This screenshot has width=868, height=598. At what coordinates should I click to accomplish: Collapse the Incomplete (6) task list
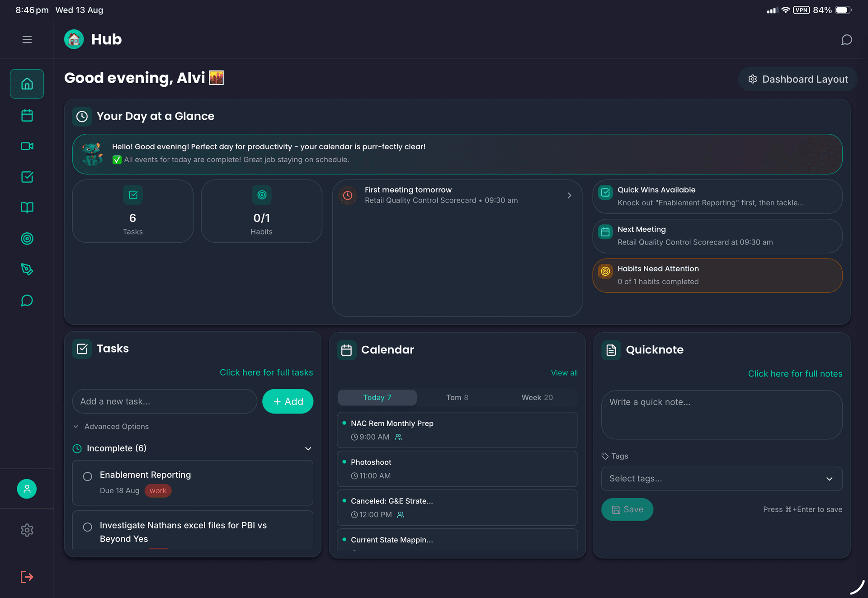pyautogui.click(x=308, y=448)
